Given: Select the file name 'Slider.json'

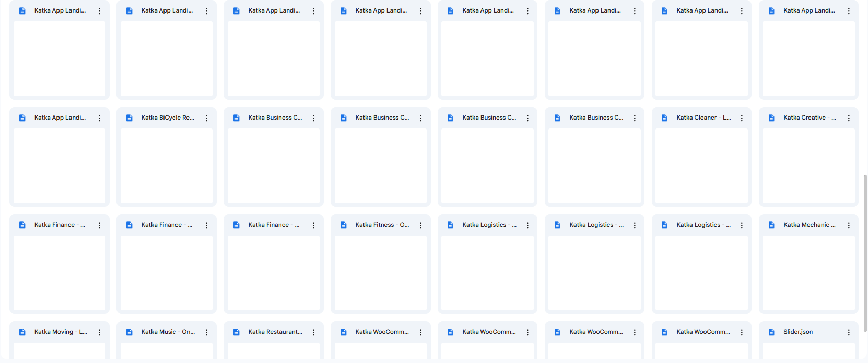Looking at the screenshot, I should click(x=798, y=332).
